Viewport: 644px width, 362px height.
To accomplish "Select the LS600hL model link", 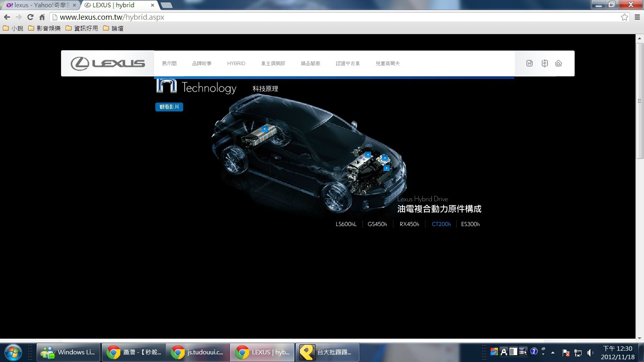I will pos(346,224).
